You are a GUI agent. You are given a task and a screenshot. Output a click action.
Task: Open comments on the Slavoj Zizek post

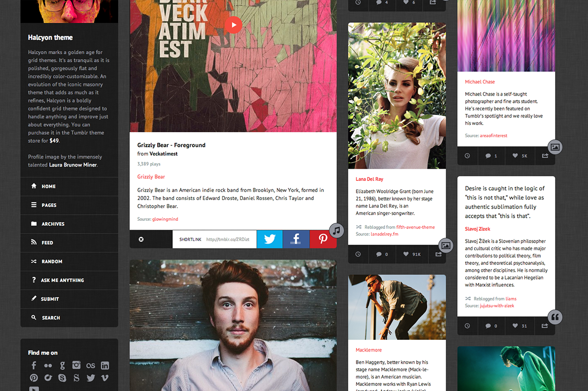[491, 326]
